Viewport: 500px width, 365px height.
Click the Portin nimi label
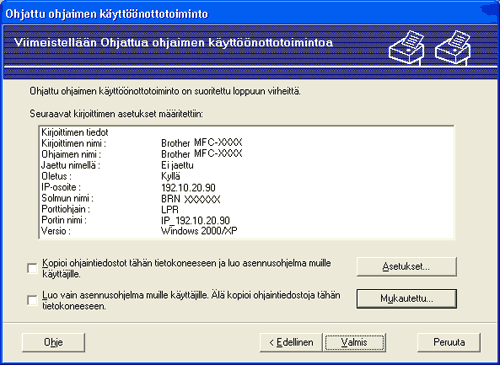click(64, 220)
